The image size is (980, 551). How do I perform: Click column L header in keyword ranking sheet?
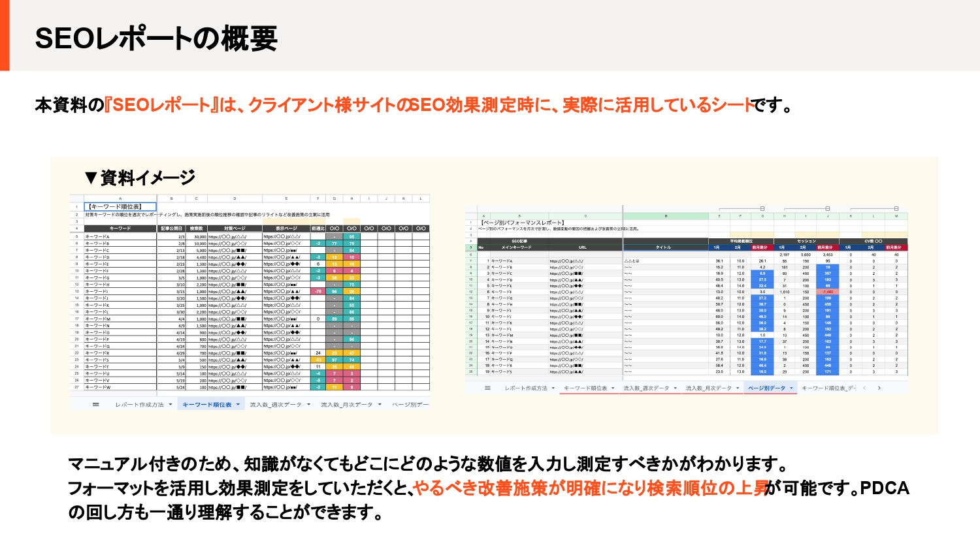point(421,198)
